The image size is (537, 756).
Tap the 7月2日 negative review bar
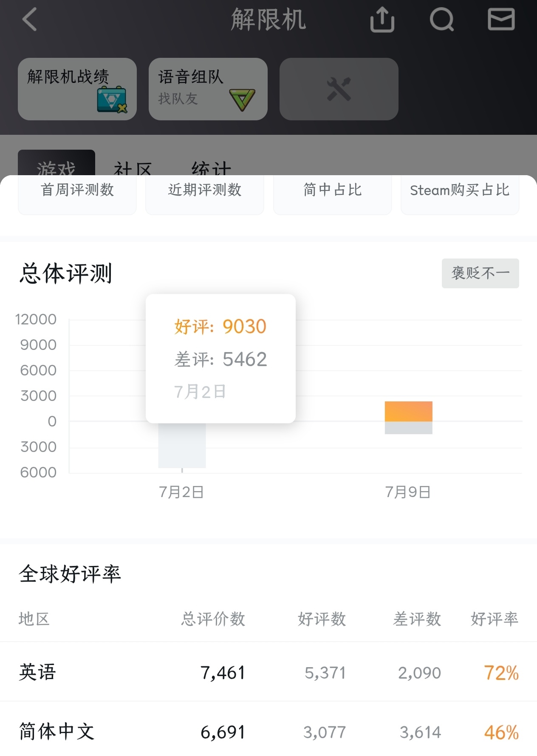(x=182, y=446)
